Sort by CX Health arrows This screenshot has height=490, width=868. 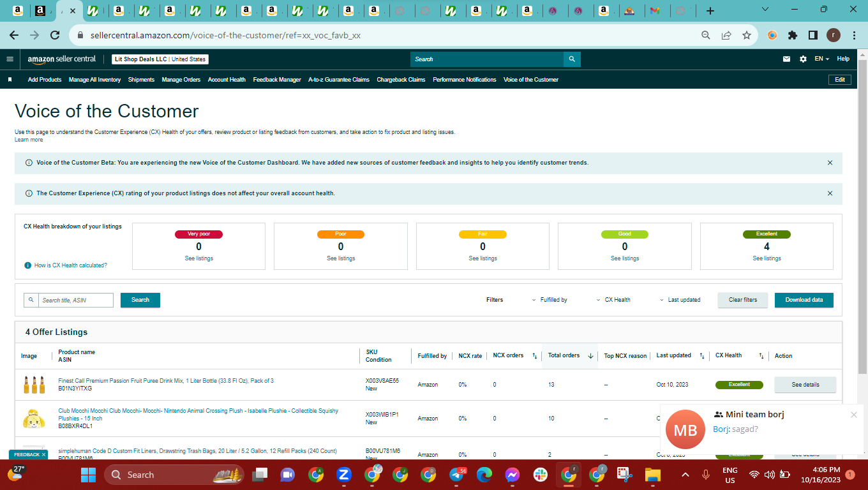[x=761, y=355]
